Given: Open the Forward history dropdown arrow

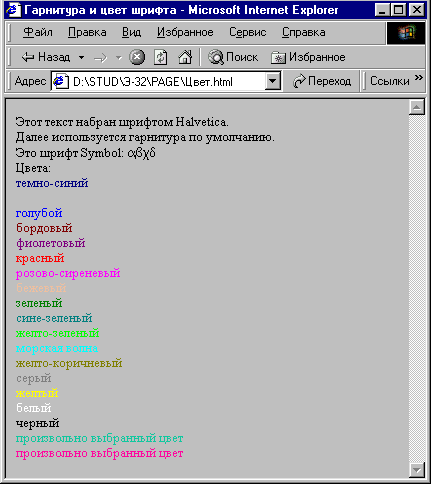Looking at the screenshot, I should (x=119, y=58).
